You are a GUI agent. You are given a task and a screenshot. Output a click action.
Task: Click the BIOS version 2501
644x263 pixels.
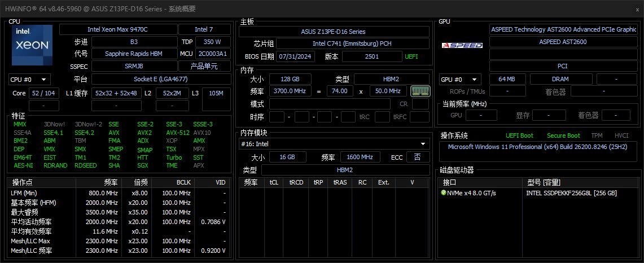(x=372, y=56)
